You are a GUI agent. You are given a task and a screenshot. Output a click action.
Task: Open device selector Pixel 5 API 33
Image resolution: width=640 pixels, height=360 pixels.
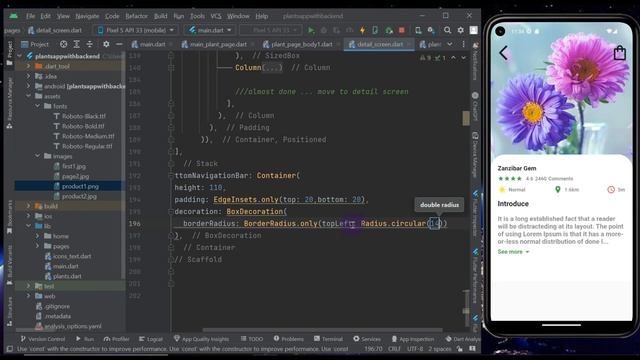tap(136, 30)
